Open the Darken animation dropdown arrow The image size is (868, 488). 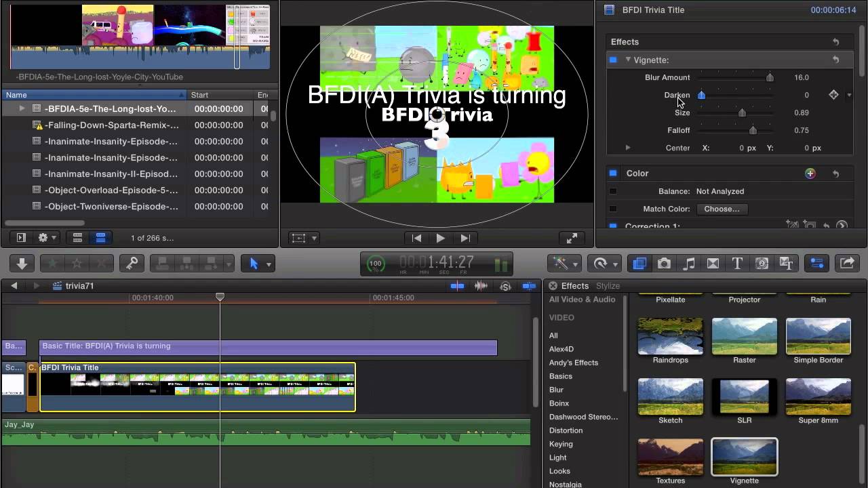coord(849,96)
